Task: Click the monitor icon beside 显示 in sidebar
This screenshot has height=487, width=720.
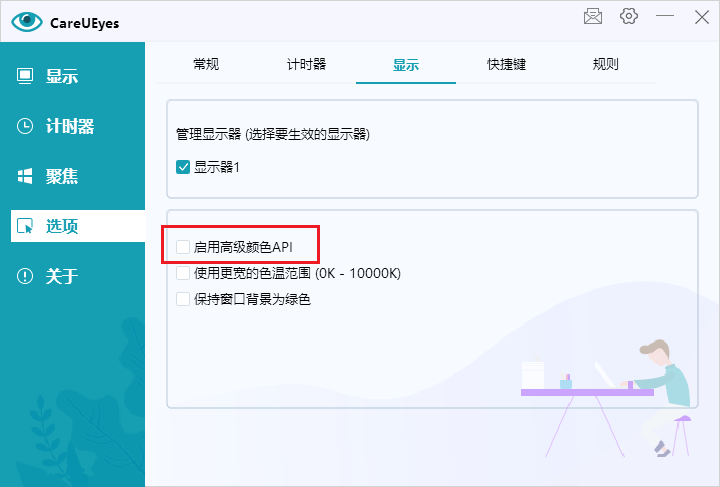Action: tap(26, 76)
